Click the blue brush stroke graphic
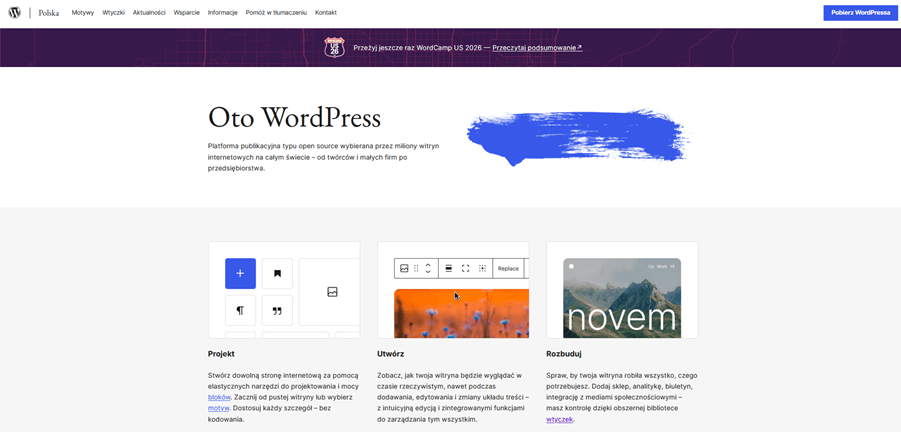 (579, 137)
